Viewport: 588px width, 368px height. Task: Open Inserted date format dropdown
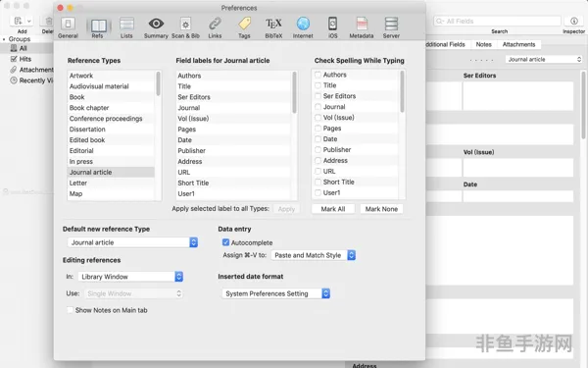(x=276, y=293)
